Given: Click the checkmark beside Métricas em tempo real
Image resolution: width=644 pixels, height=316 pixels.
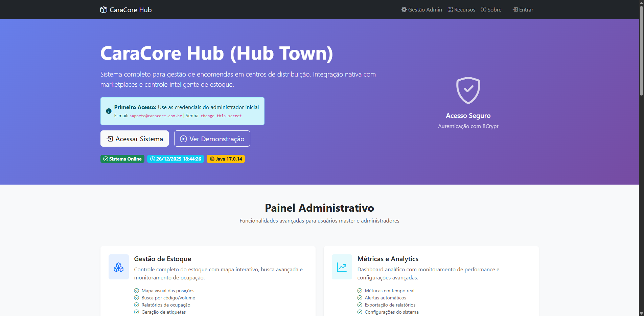Looking at the screenshot, I should [x=360, y=291].
